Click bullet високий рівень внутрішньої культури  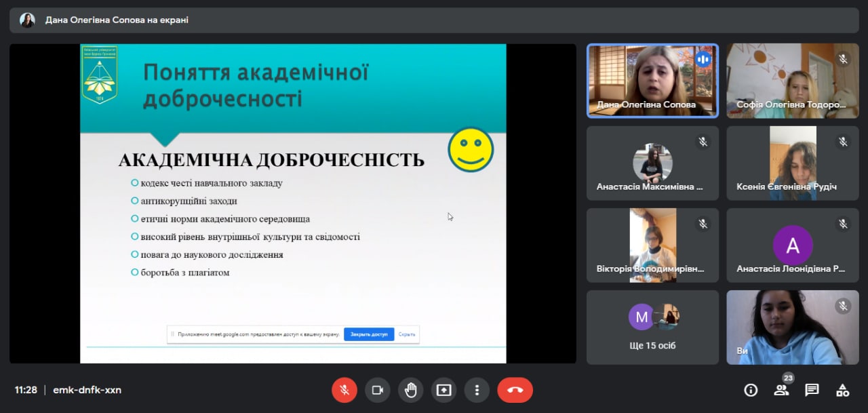point(250,237)
